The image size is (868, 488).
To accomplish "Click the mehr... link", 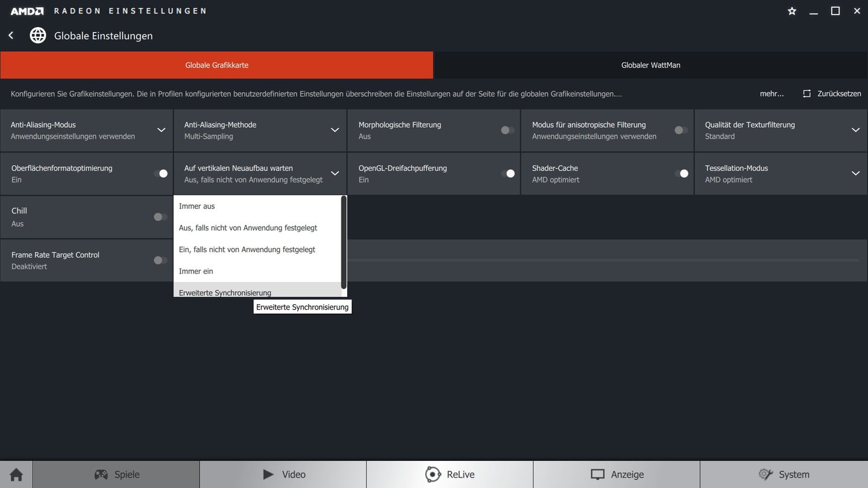I will [x=772, y=93].
